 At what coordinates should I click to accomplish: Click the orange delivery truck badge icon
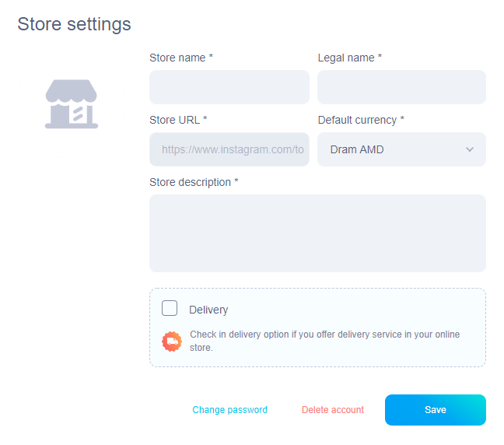tap(172, 341)
